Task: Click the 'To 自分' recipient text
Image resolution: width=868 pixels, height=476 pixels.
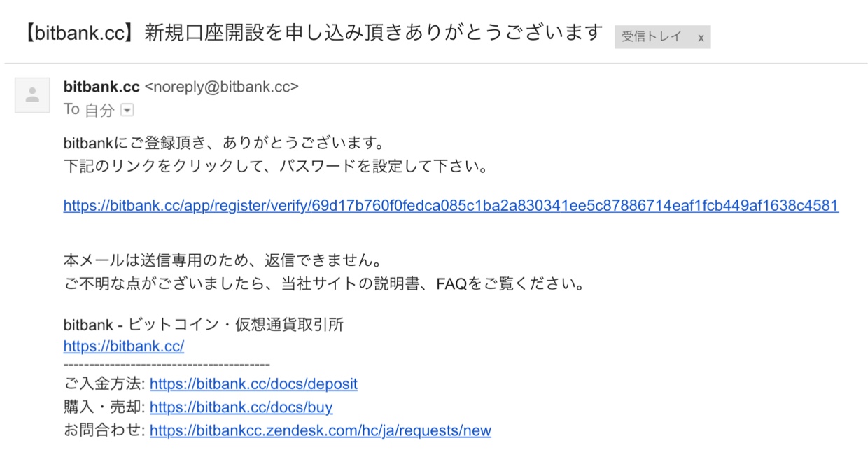Action: click(x=89, y=110)
